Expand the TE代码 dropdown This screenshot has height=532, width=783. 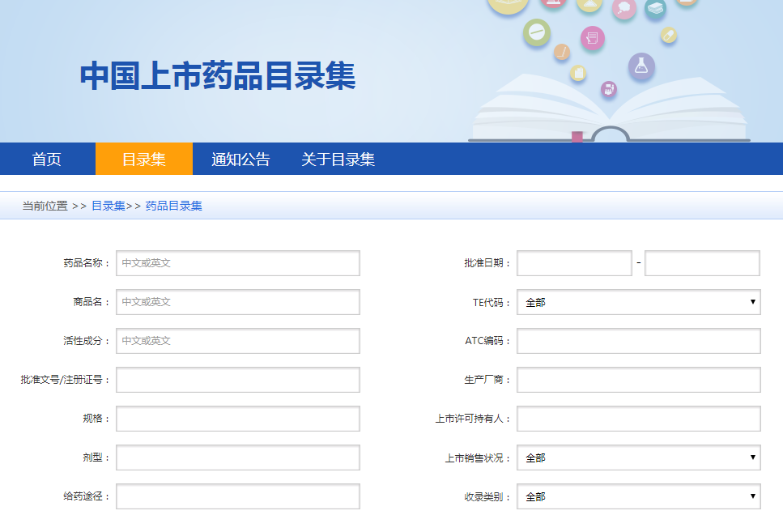pos(639,302)
